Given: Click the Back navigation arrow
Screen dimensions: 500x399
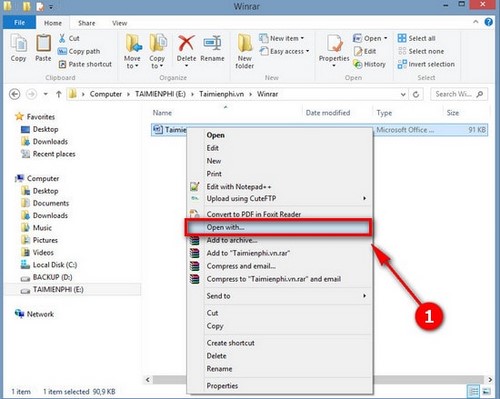Looking at the screenshot, I should (x=15, y=94).
